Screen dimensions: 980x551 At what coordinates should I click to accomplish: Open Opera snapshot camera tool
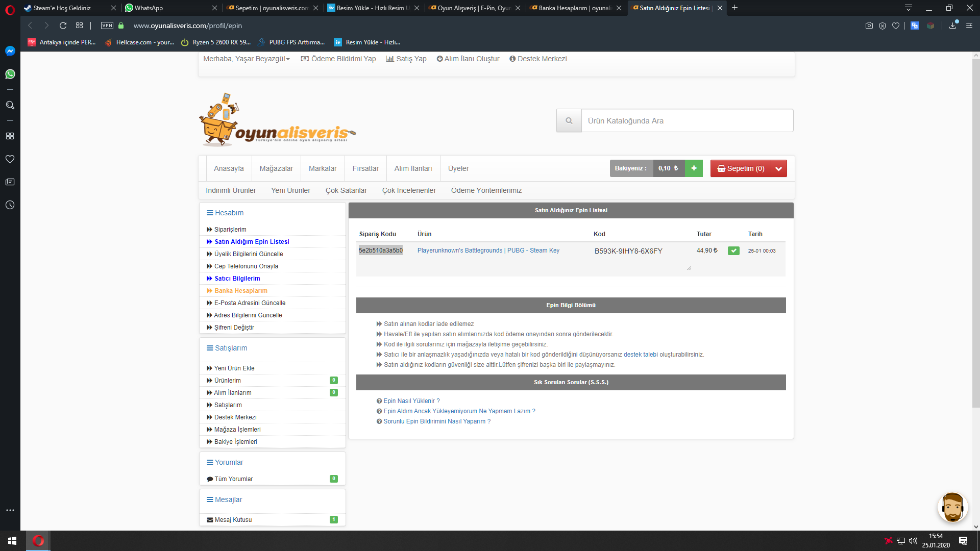point(869,26)
